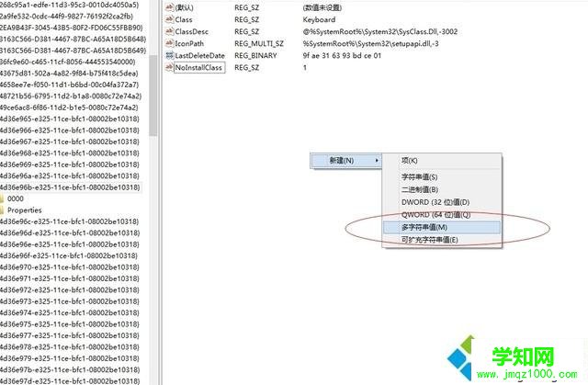Select key 4d36e966-e325-11ce-bfc1-08002be10318
This screenshot has width=588, height=385.
pos(70,130)
